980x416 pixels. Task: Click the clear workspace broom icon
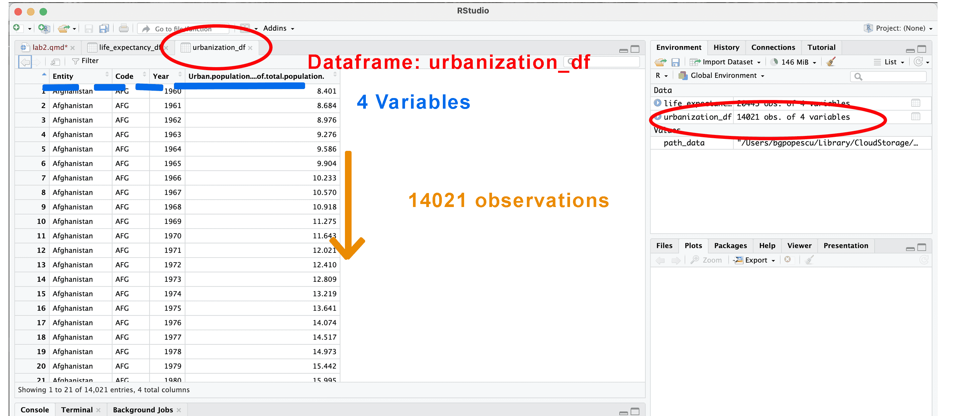point(831,62)
